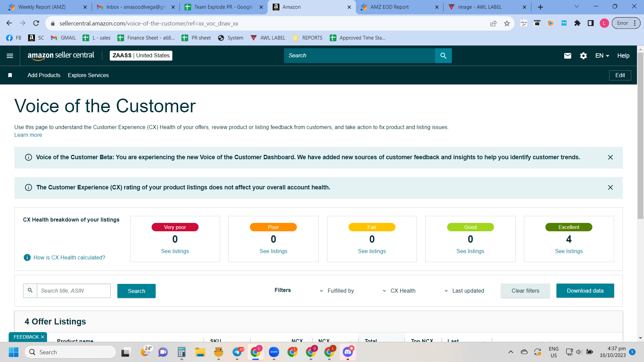644x362 pixels.
Task: Switch to the Team Explode PR tab
Action: tap(223, 7)
